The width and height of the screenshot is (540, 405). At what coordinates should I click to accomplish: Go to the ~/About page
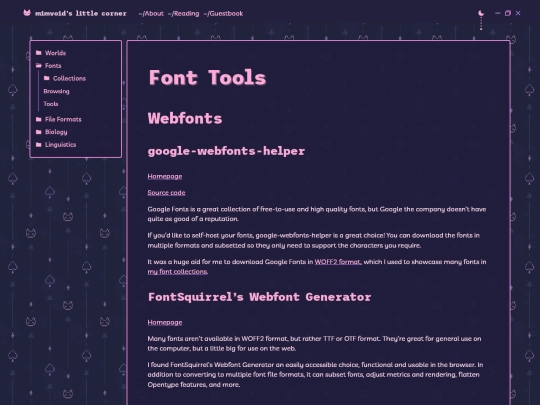(x=151, y=13)
